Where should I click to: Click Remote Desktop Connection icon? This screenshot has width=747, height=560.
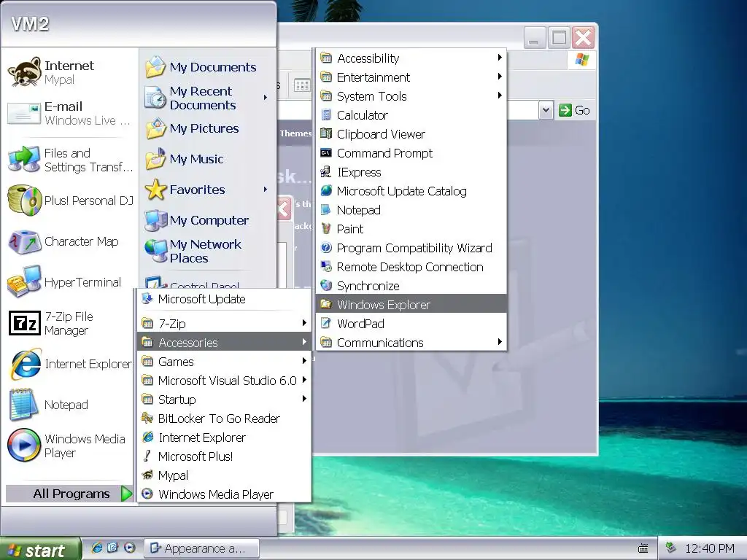tap(326, 267)
